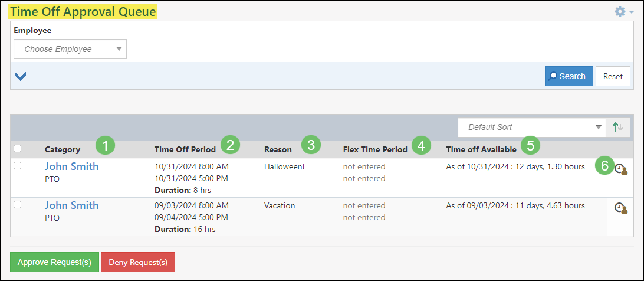Click the Search button

pos(569,76)
